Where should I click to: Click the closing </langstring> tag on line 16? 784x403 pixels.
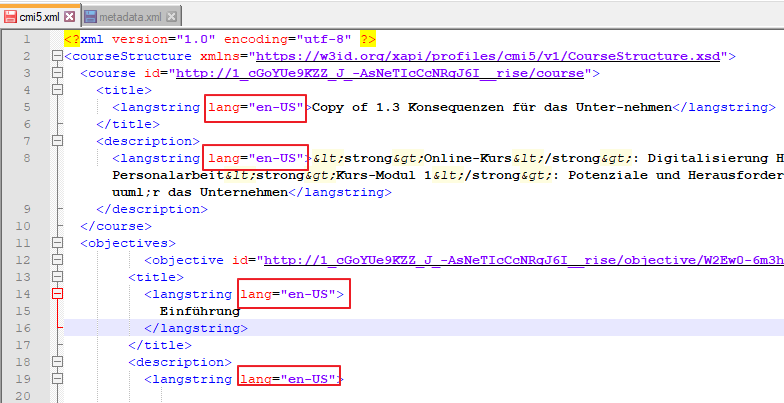(x=196, y=328)
